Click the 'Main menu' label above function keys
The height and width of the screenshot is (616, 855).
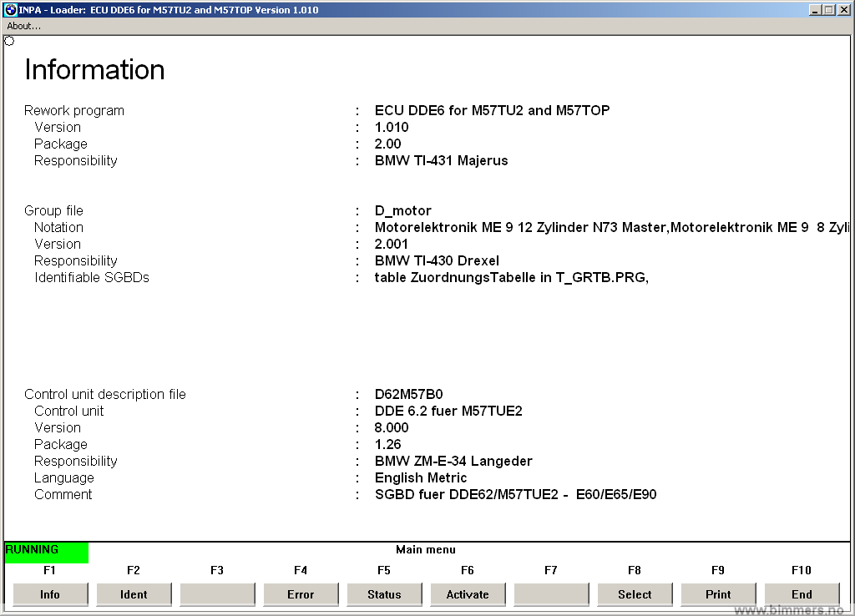pyautogui.click(x=426, y=549)
